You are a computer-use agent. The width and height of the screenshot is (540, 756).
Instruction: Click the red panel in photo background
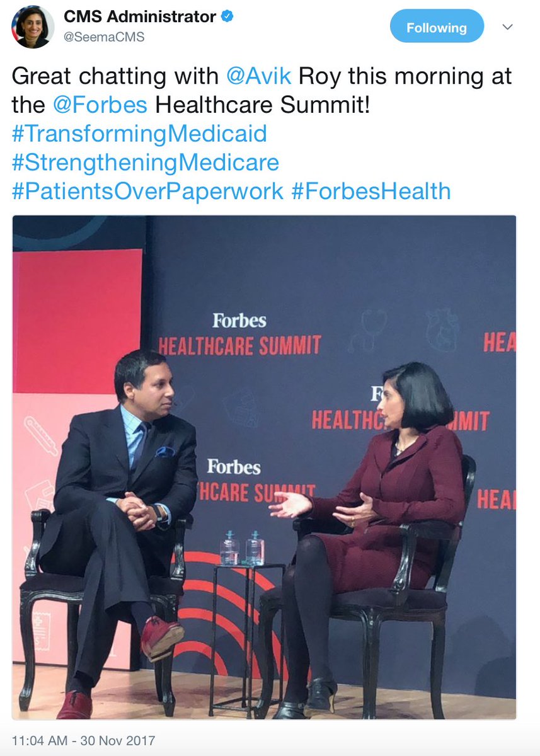tap(77, 321)
